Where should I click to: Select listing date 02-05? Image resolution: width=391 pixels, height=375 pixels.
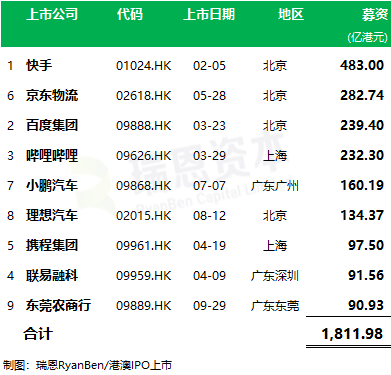tap(209, 66)
